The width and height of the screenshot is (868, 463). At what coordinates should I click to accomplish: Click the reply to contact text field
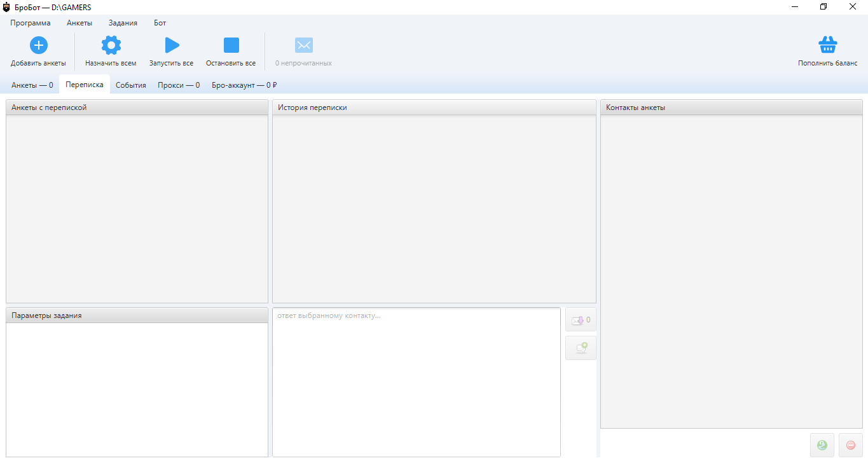pos(416,382)
